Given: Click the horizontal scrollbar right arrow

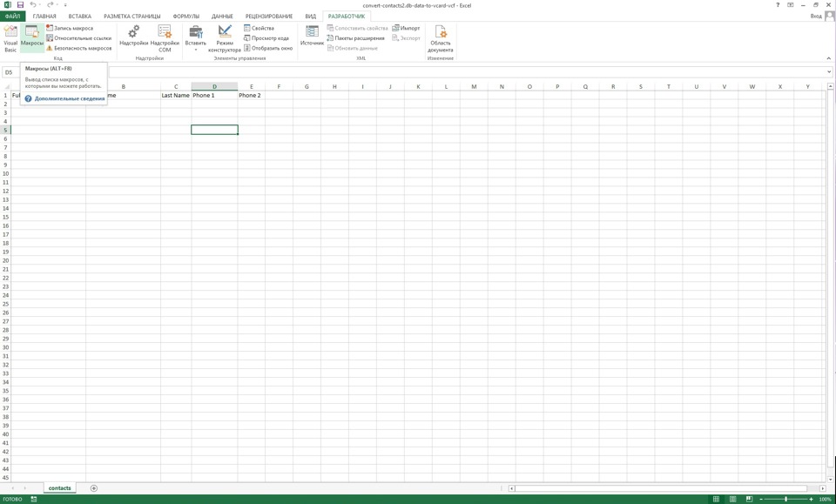Looking at the screenshot, I should [x=823, y=488].
